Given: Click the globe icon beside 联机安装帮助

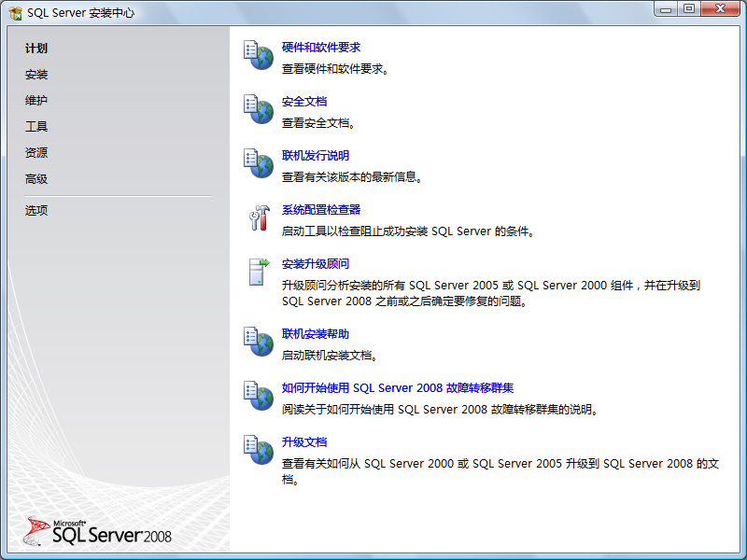Looking at the screenshot, I should tap(259, 342).
